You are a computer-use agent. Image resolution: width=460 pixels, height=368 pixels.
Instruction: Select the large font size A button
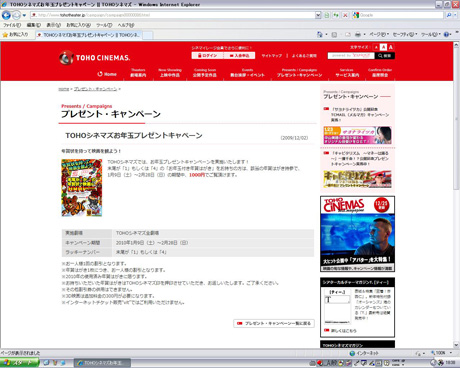[x=391, y=47]
